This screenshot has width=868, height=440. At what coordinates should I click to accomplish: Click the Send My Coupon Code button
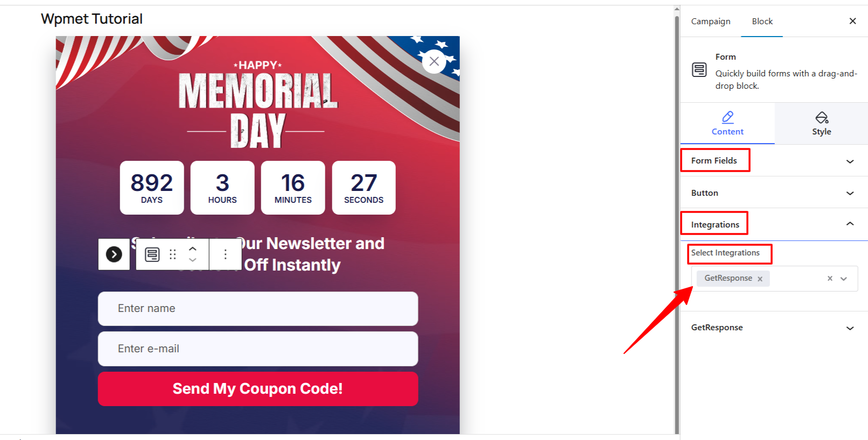pos(257,388)
